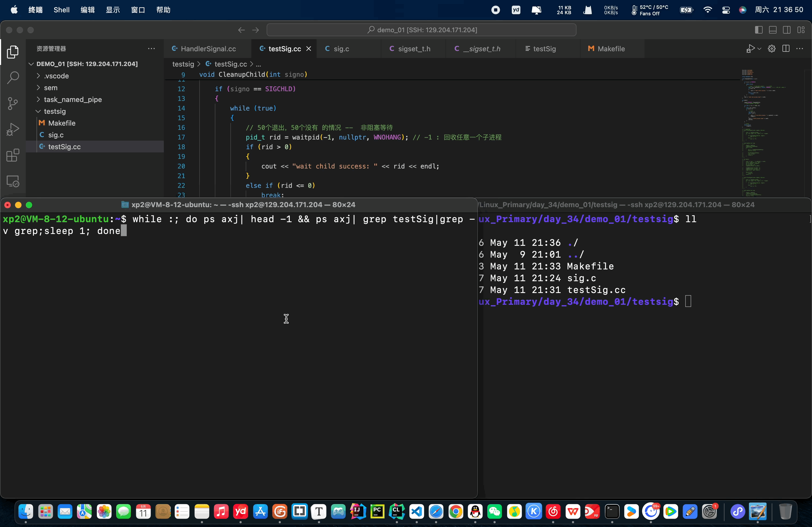
Task: Click the screen recording stop indicator
Action: 495,10
